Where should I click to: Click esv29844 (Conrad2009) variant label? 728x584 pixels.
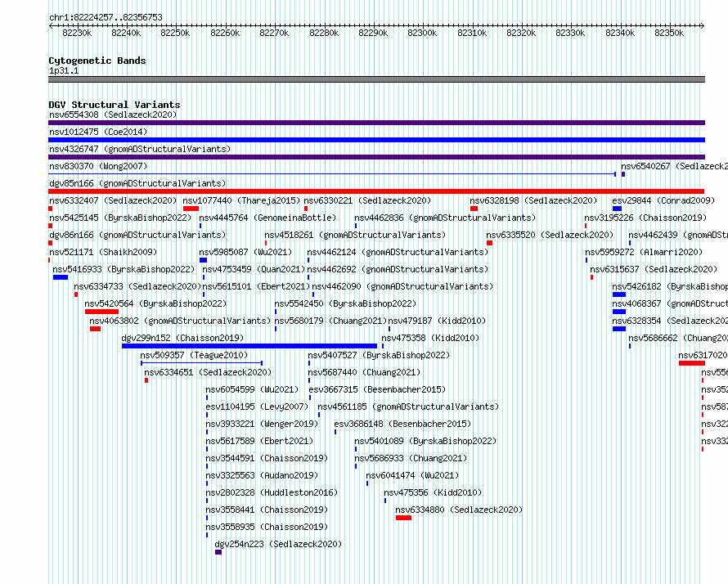pos(663,200)
